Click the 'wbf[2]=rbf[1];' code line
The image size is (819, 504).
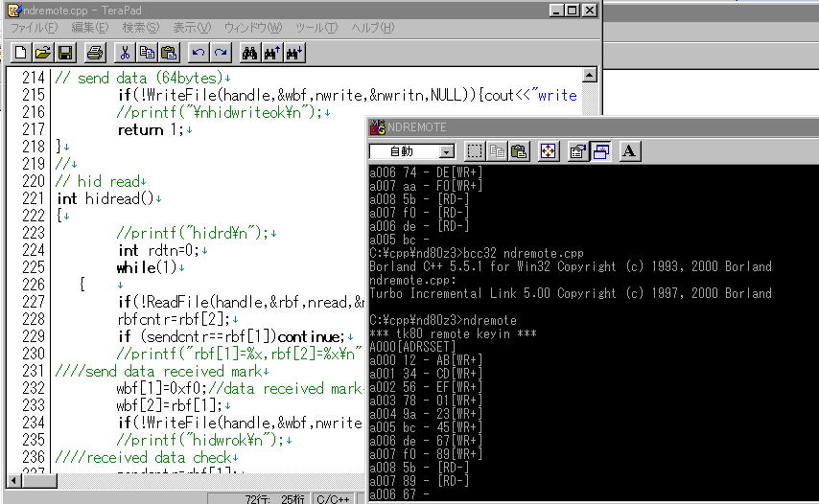coord(170,405)
